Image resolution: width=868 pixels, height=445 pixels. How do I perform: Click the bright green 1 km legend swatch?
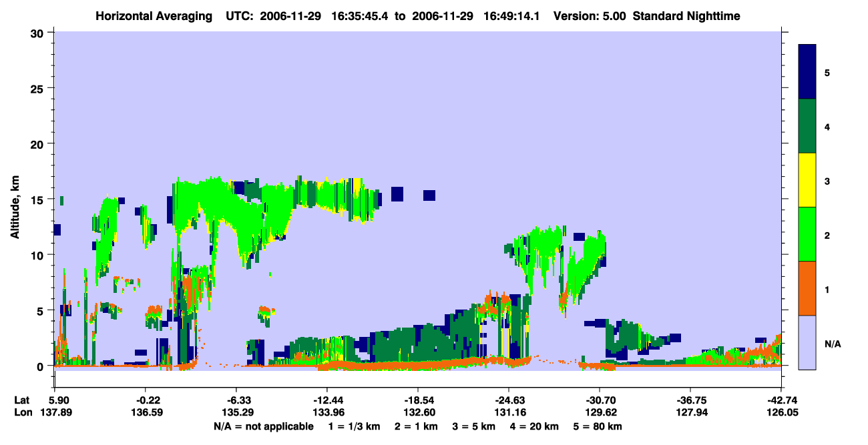pyautogui.click(x=807, y=234)
